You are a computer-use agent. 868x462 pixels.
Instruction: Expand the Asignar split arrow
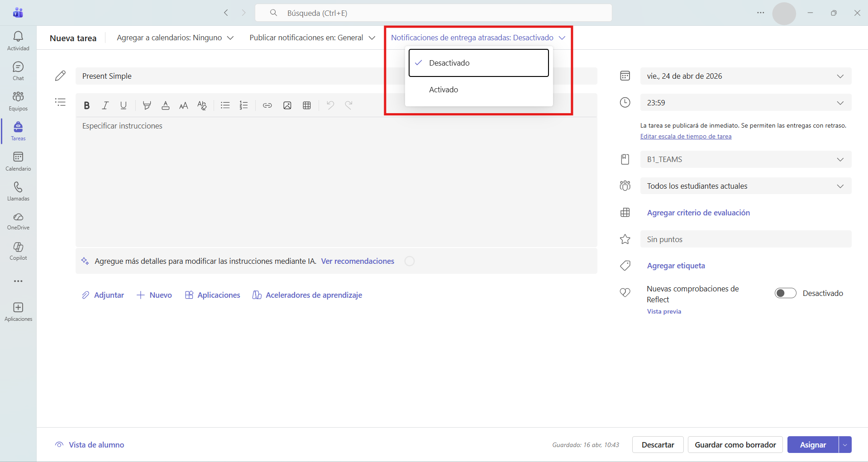845,445
